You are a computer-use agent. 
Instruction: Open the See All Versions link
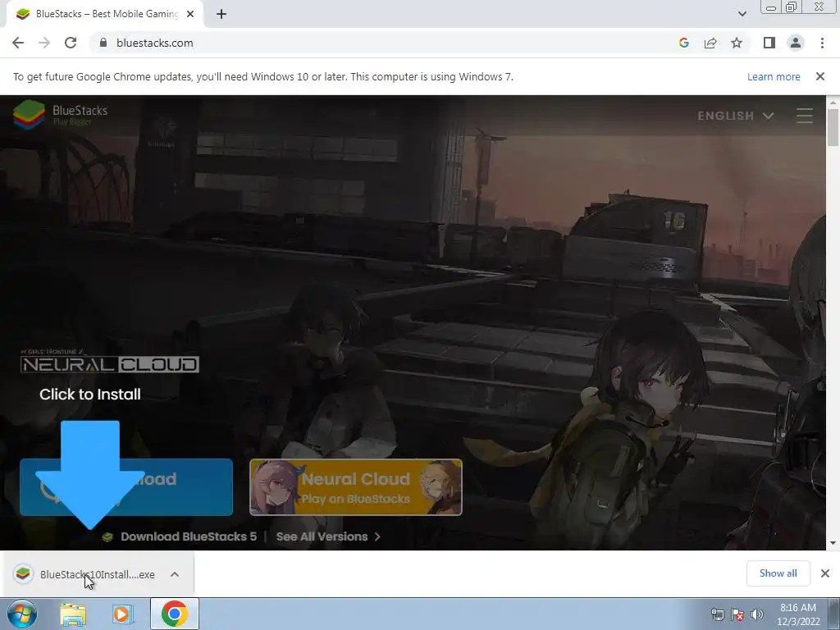coord(328,536)
